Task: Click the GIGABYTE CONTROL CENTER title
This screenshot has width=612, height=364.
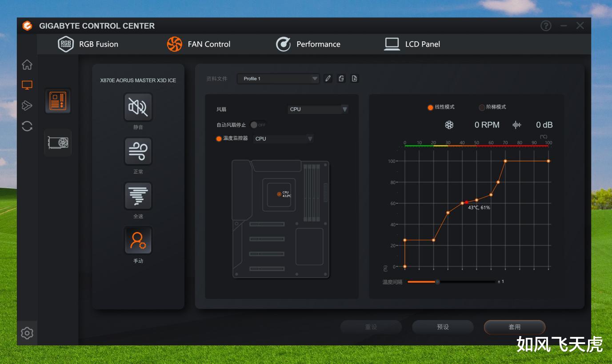Action: click(x=97, y=26)
